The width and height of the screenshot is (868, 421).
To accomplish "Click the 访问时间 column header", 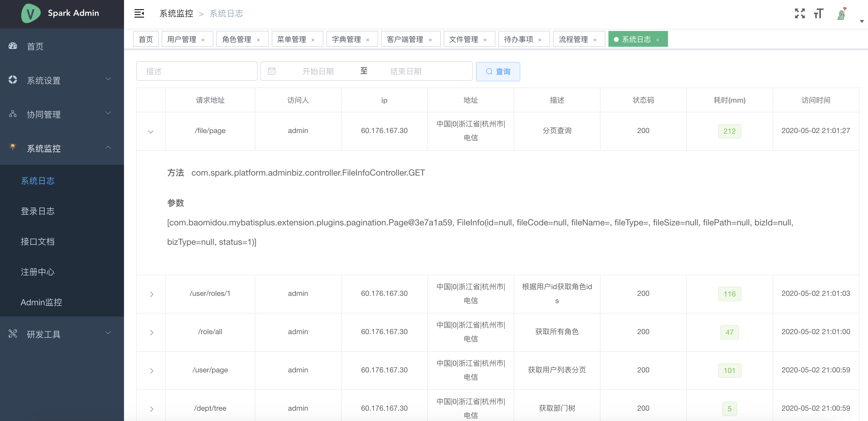I will (x=816, y=100).
